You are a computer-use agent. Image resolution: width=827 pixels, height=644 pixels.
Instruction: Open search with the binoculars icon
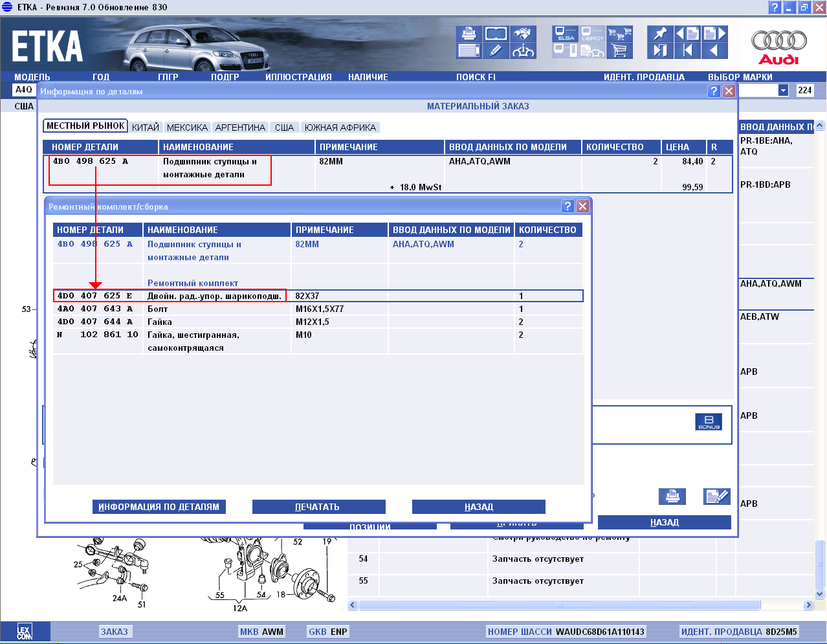(523, 34)
